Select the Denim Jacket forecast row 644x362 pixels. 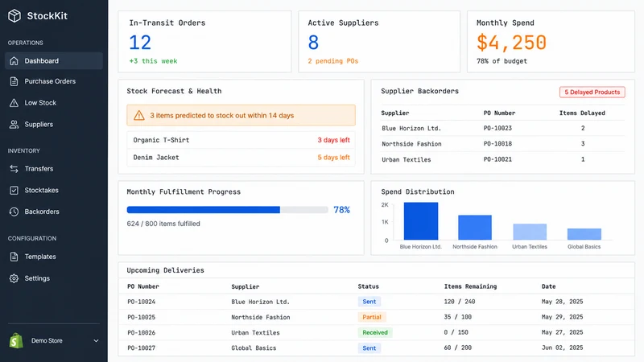pyautogui.click(x=241, y=158)
